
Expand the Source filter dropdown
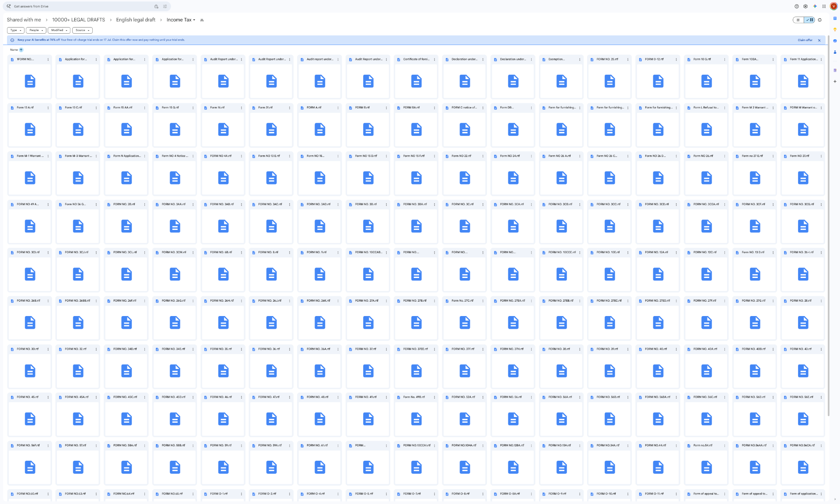pyautogui.click(x=82, y=30)
